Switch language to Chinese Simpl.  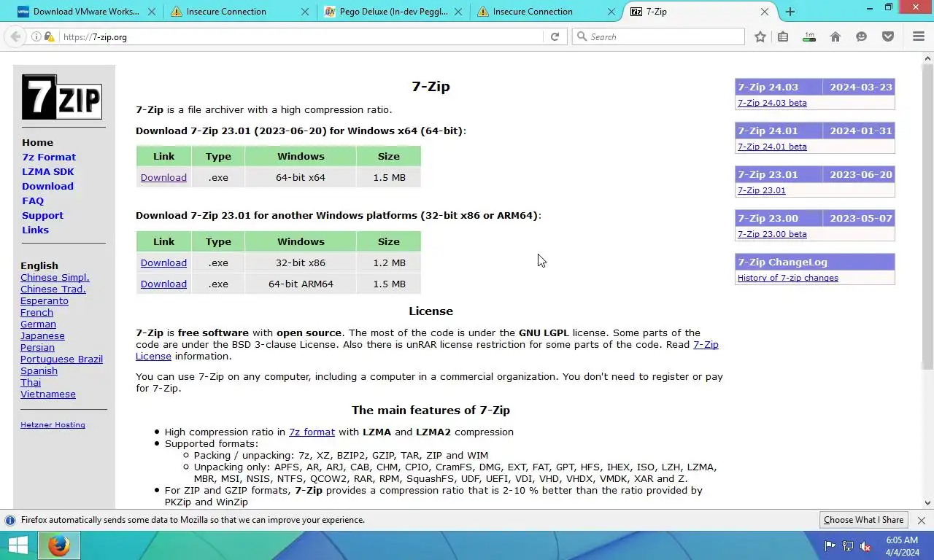[x=55, y=277]
